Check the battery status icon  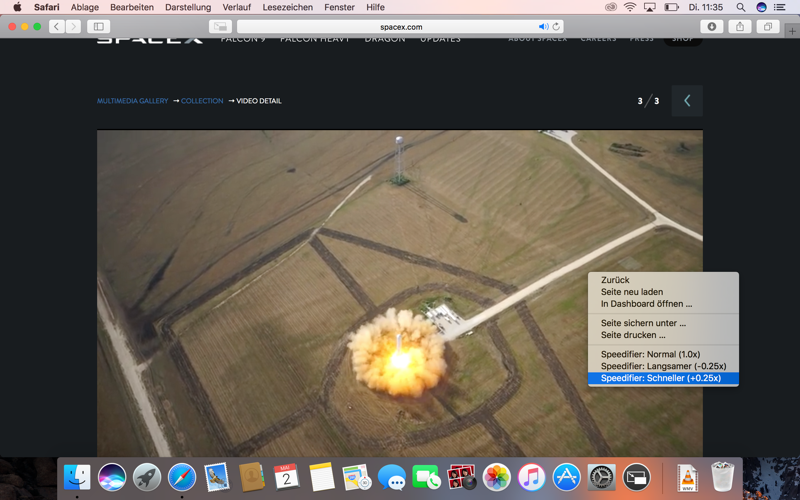click(x=671, y=7)
